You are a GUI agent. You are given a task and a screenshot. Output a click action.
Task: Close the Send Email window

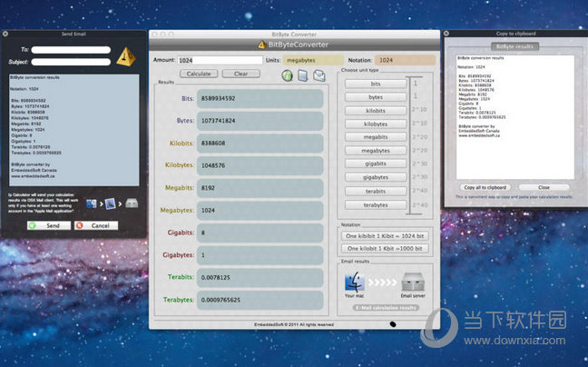(x=5, y=34)
